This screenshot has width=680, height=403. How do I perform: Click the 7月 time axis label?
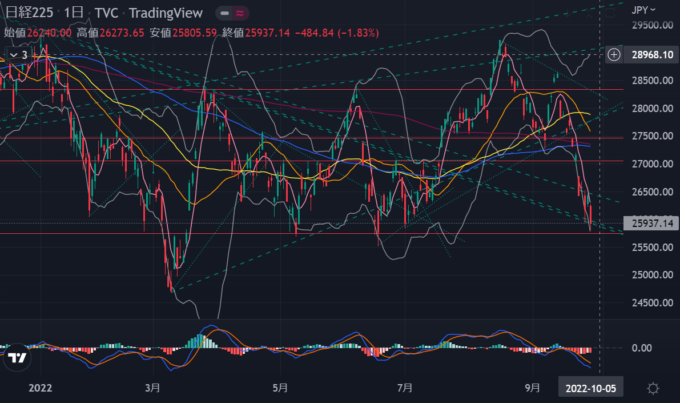[x=406, y=387]
